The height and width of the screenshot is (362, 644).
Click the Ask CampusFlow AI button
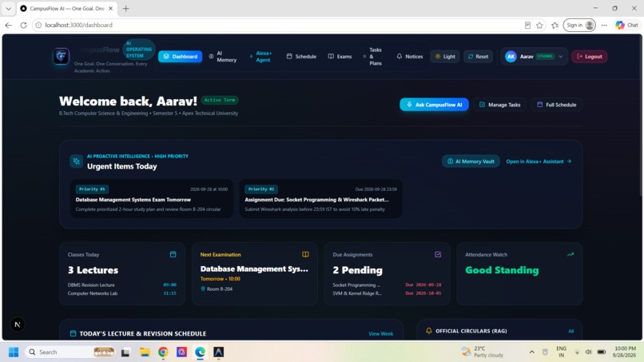434,105
